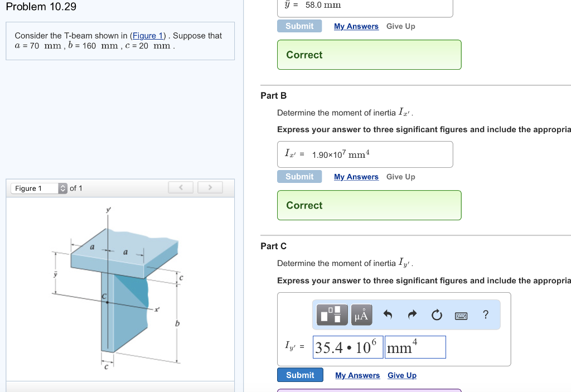Redo entry using redo arrow icon
571x392 pixels.
(413, 314)
